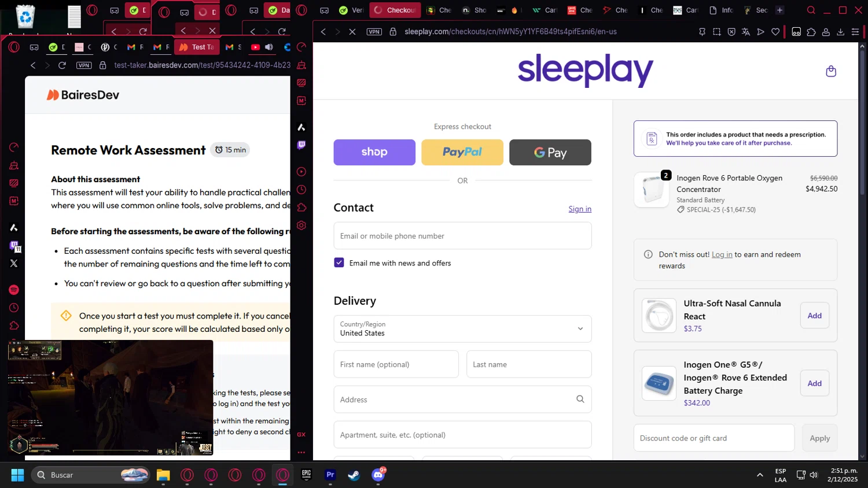Switch to the Veri tab
The width and height of the screenshot is (868, 488).
(x=351, y=10)
